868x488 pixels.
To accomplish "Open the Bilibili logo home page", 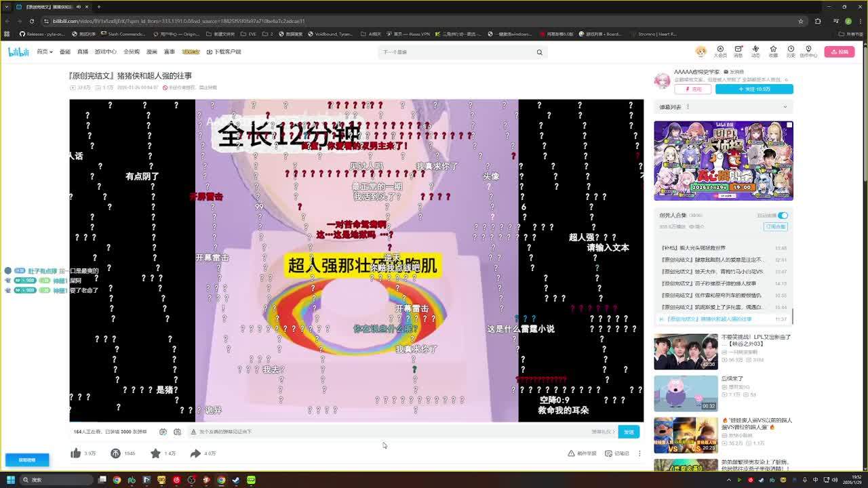I will tap(18, 52).
